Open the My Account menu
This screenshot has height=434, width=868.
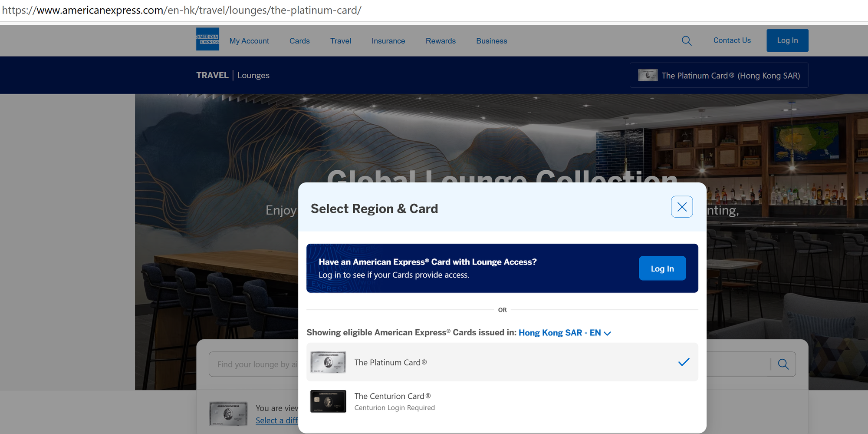[x=249, y=41]
